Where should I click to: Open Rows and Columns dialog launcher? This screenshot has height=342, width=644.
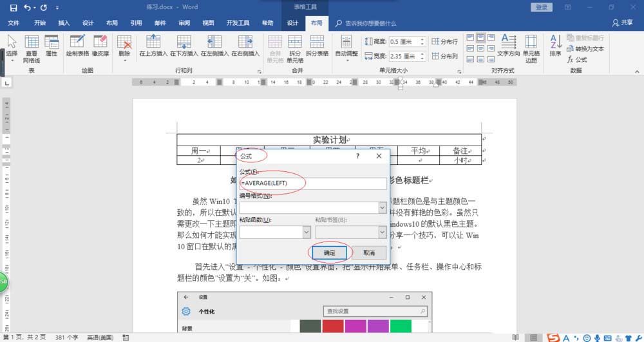pyautogui.click(x=260, y=72)
